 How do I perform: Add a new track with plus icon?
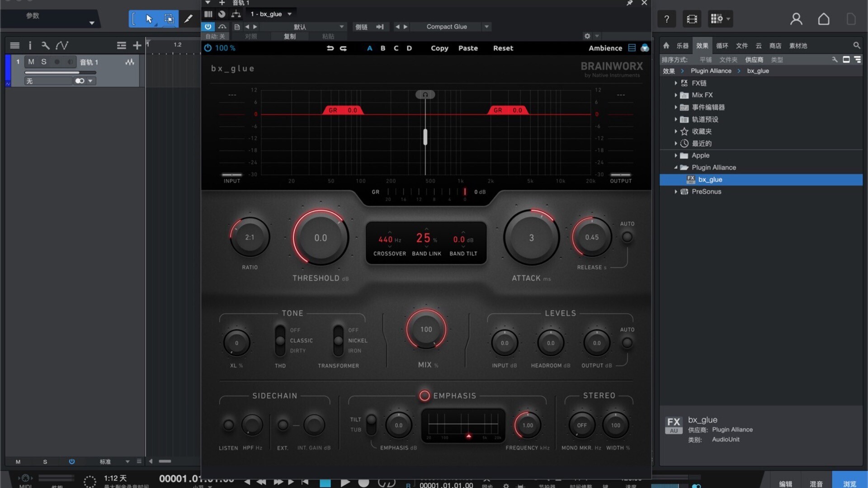click(137, 45)
